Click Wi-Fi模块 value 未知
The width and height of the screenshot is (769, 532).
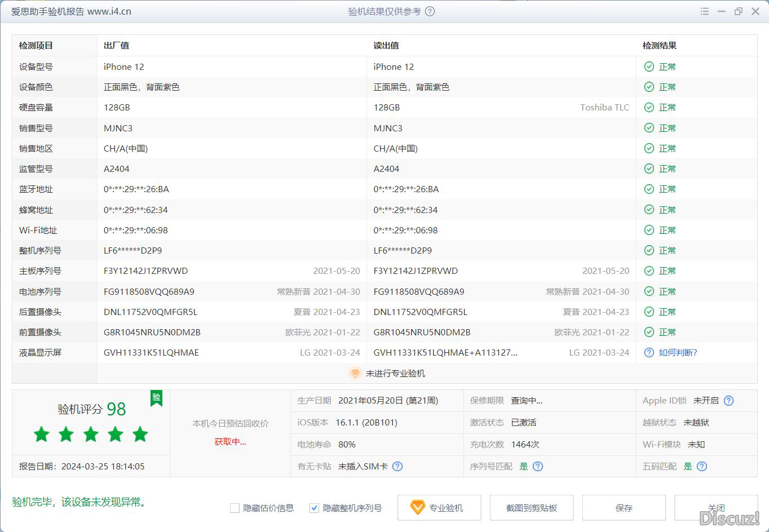coord(696,444)
